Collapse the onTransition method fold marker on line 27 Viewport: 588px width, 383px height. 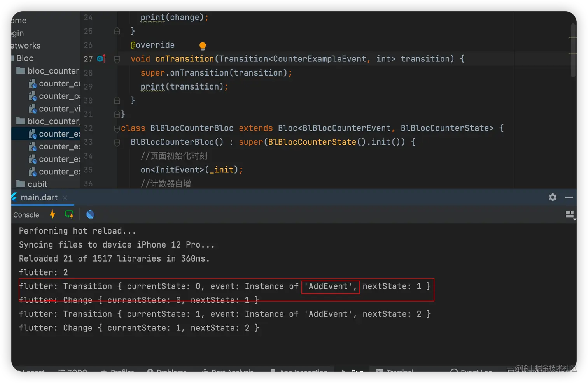click(x=117, y=59)
